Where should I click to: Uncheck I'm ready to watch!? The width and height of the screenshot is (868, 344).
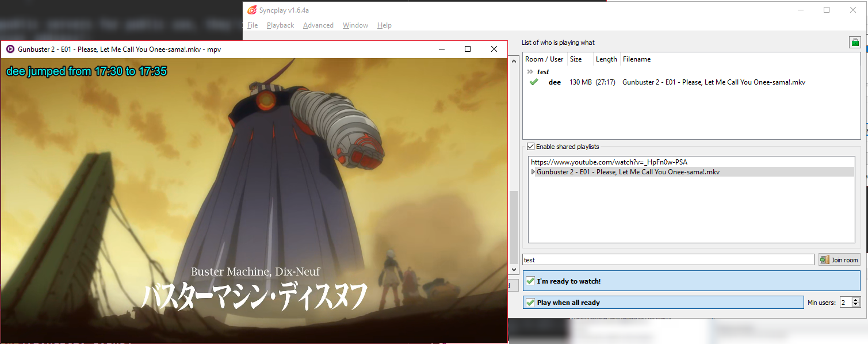[x=530, y=281]
